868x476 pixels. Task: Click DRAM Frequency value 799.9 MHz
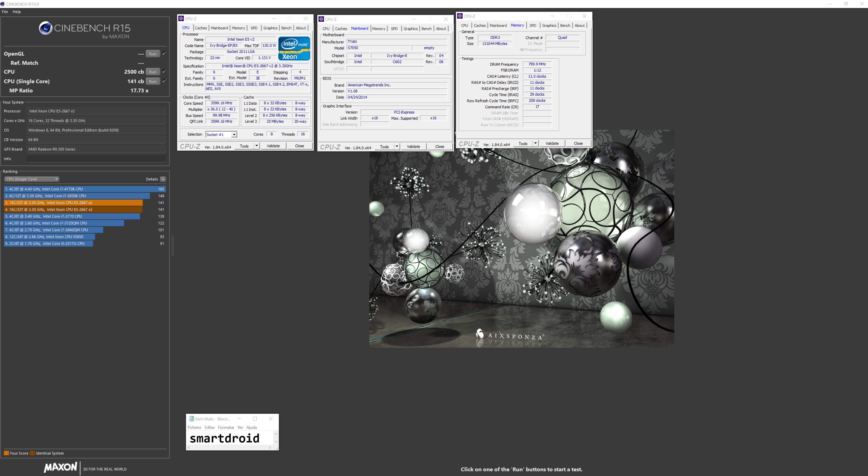[537, 64]
